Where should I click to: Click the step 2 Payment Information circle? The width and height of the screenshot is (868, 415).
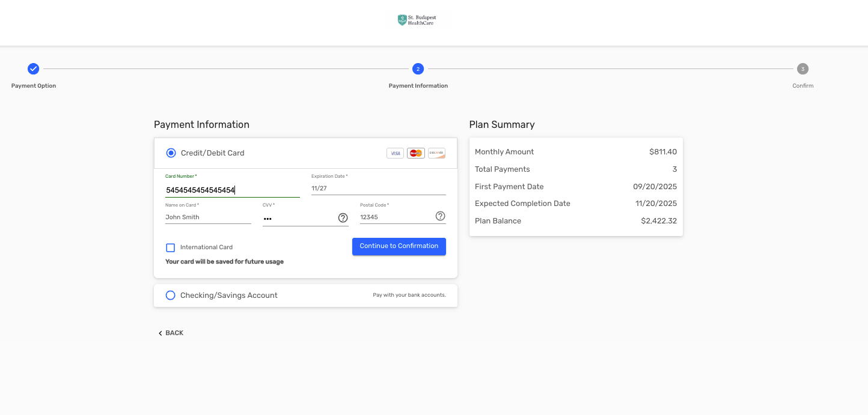[418, 69]
